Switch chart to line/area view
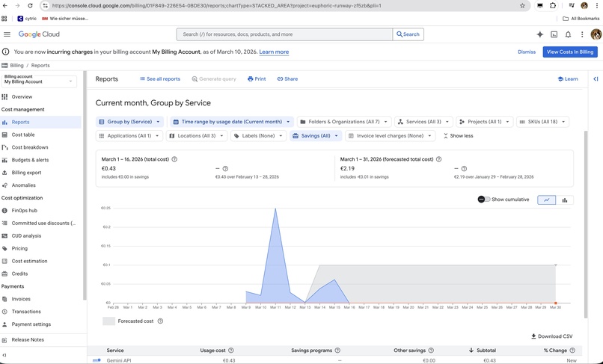Screen dimensions: 603x364 (546, 200)
